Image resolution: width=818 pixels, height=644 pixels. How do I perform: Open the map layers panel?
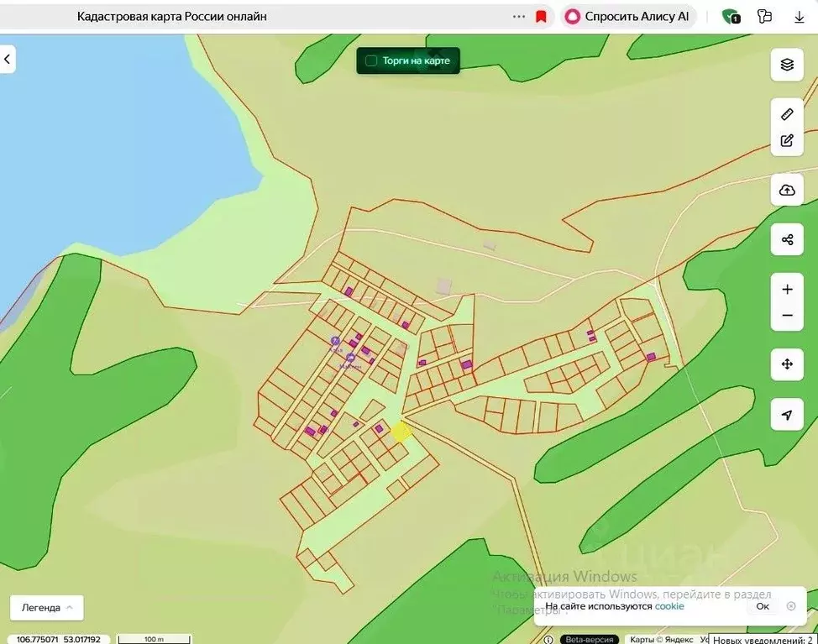[787, 65]
